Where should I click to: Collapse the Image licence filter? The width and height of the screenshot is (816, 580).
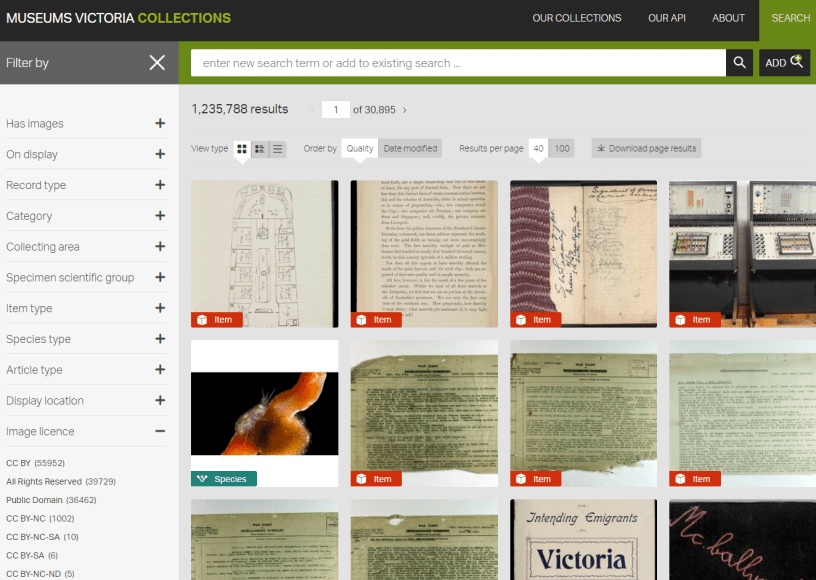pos(160,432)
